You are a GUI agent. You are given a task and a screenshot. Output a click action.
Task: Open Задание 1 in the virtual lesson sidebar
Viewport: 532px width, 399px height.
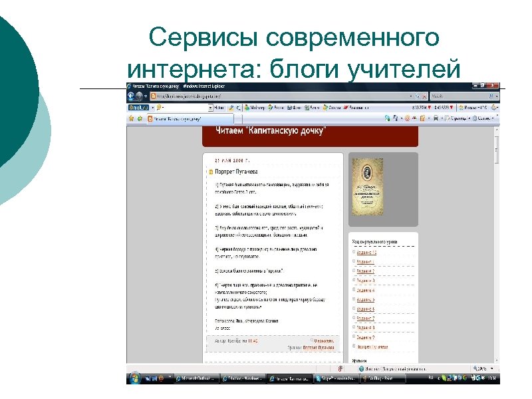366,261
